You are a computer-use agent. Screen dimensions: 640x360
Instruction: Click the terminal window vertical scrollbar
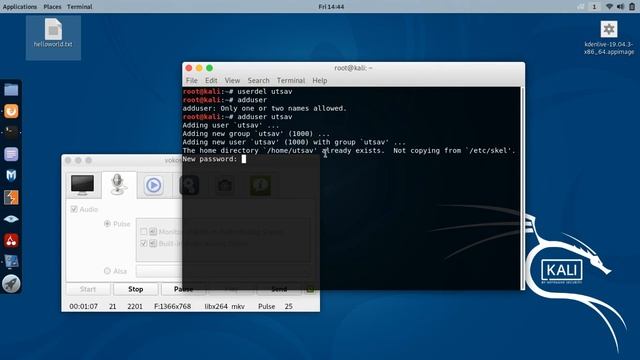coord(522,188)
